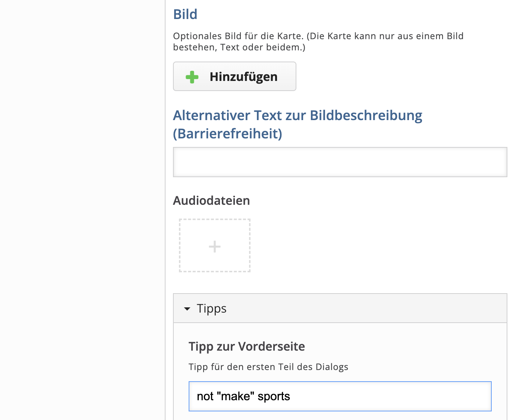
Task: Click the Audiodateien label
Action: coord(211,201)
